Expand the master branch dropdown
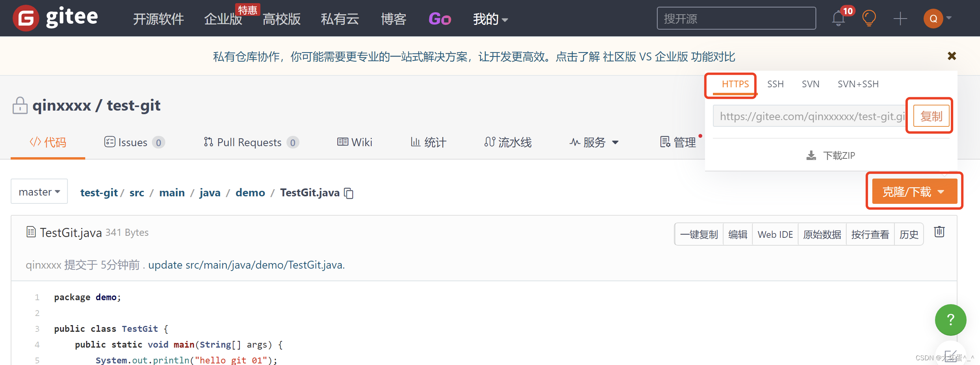 coord(39,192)
